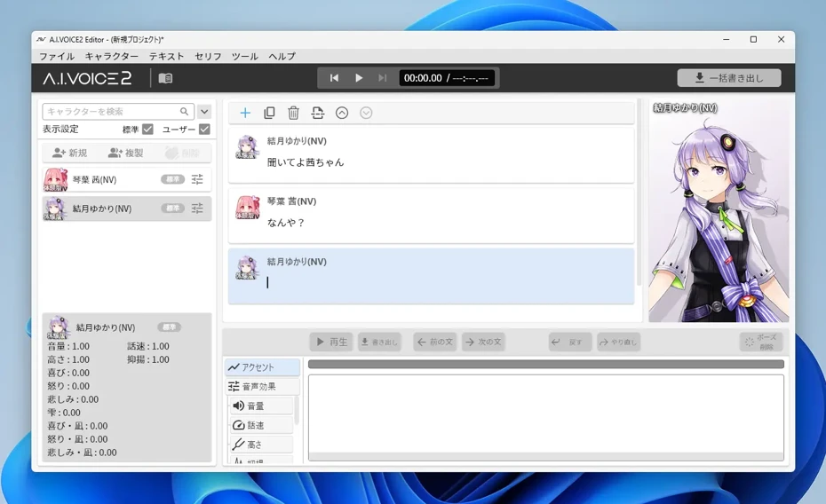Play the audio from the top bar

(358, 78)
